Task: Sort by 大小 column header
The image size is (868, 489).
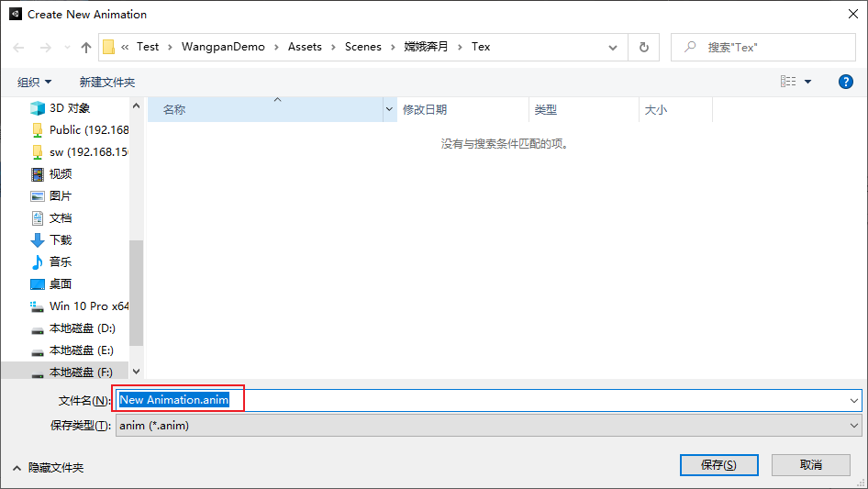Action: tap(676, 110)
